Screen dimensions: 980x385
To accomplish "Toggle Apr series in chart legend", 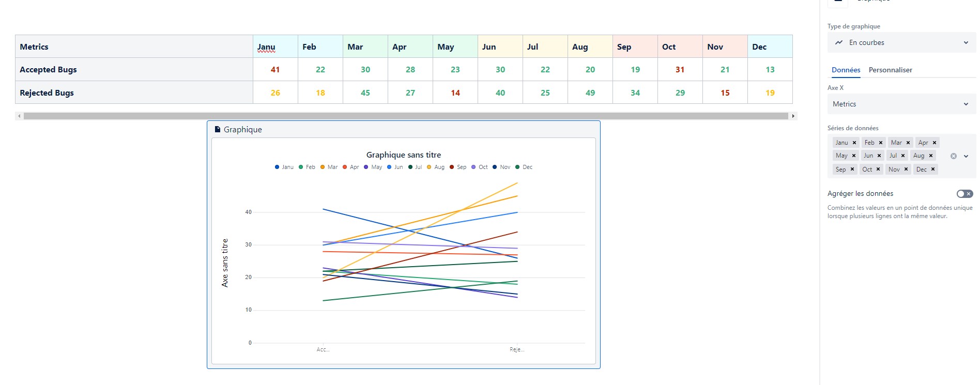I will coord(351,167).
